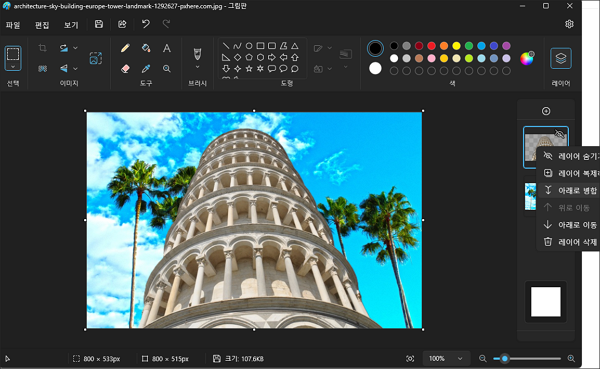The width and height of the screenshot is (600, 369).
Task: Open edit colors rainbow wheel
Action: pos(527,58)
